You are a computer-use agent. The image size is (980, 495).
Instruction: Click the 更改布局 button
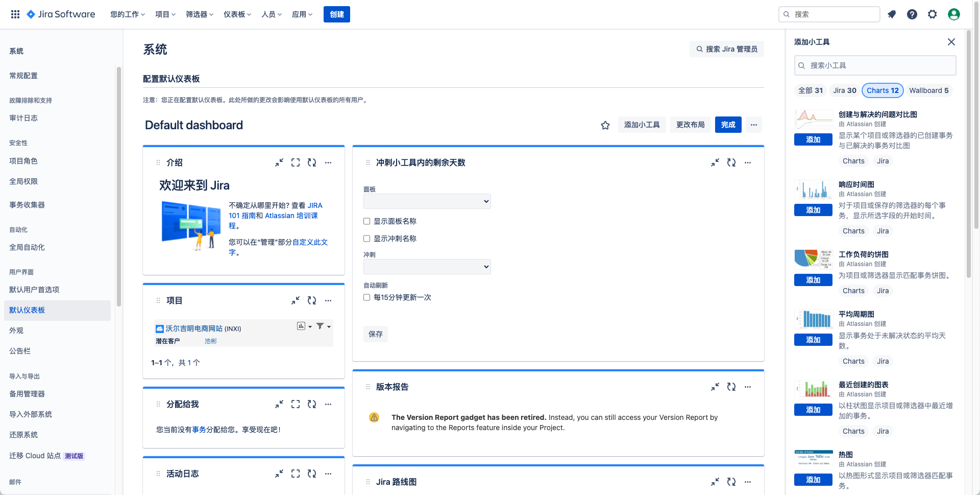pos(691,125)
